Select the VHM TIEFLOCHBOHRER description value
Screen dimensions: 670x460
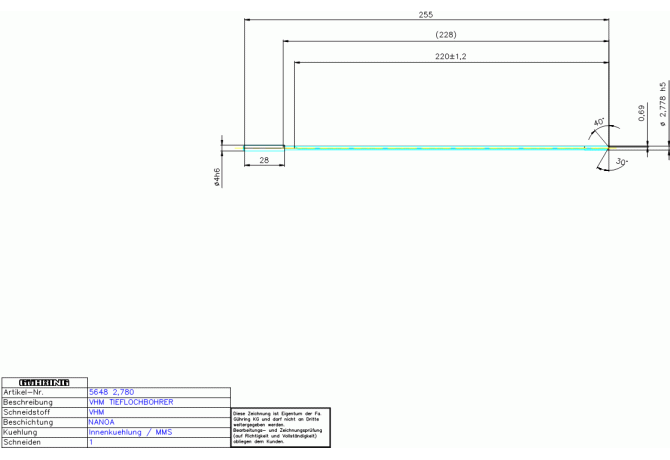[131, 402]
